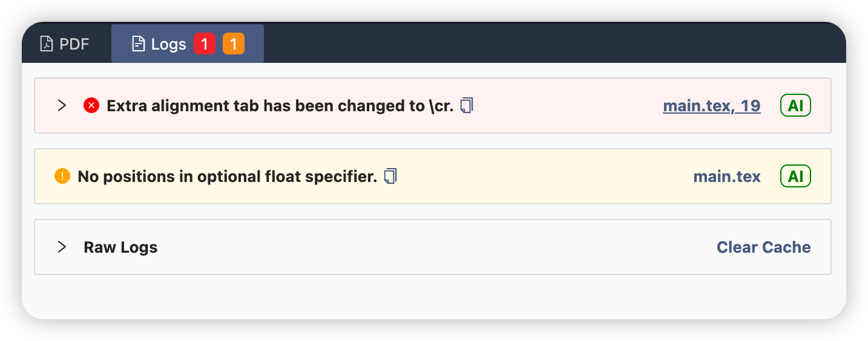868x341 pixels.
Task: Expand the Extra alignment tab error
Action: pyautogui.click(x=62, y=106)
